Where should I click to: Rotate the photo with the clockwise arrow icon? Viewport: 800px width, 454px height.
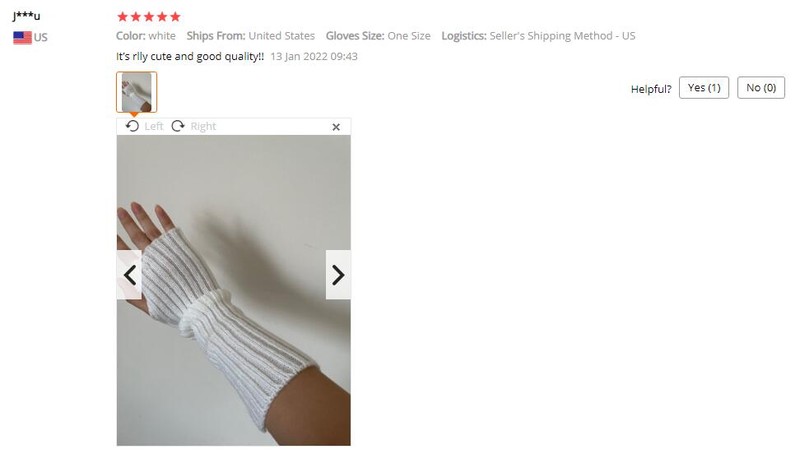pyautogui.click(x=178, y=126)
